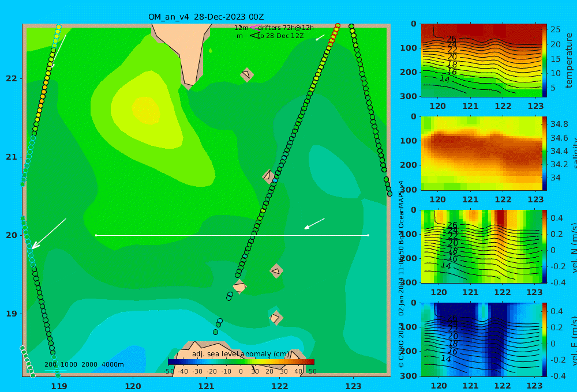
Task: Click the yellow sea level high centre on the map
Action: (146, 110)
